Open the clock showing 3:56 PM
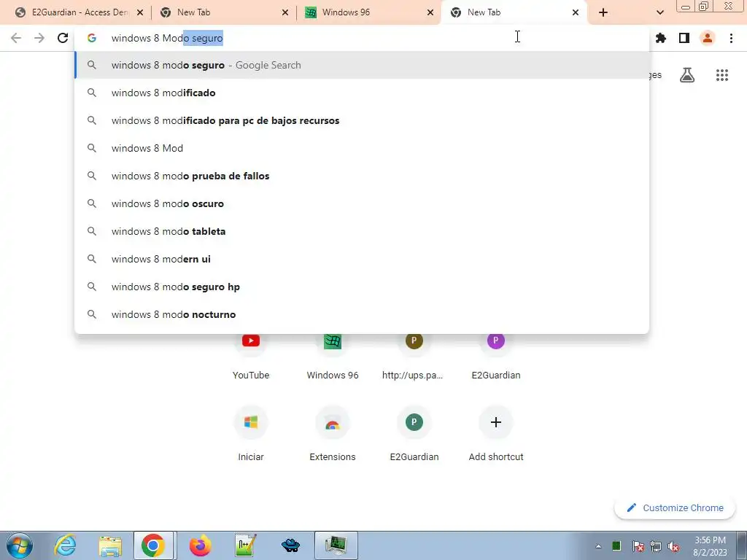 point(710,546)
